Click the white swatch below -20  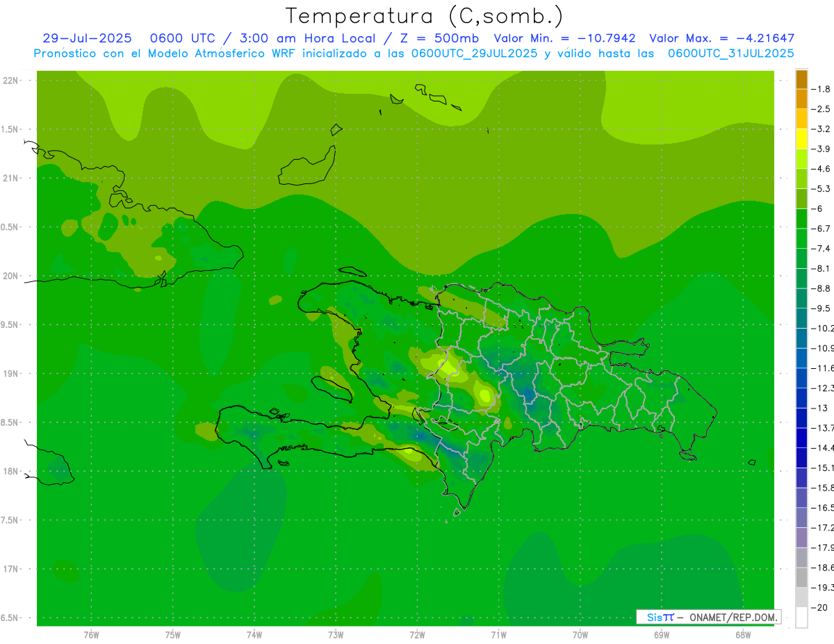coord(801,618)
